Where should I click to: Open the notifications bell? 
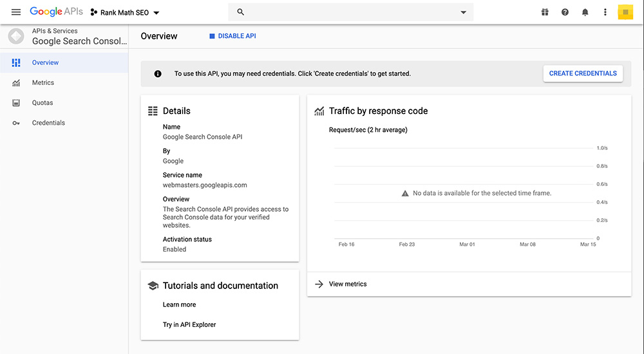585,12
